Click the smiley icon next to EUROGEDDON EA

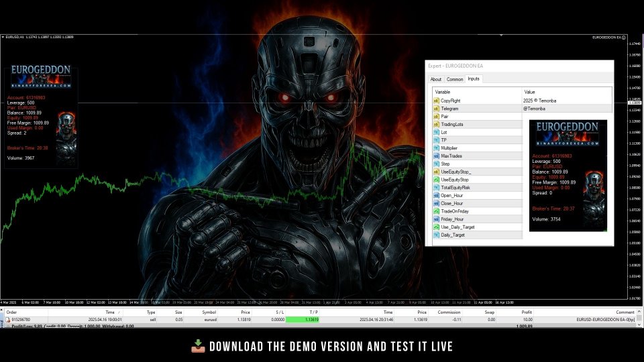pos(623,38)
